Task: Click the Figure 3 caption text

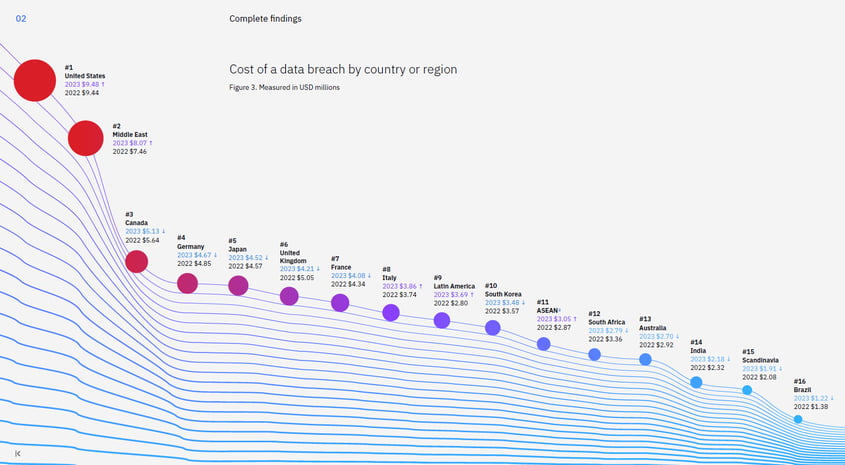Action: 284,88
